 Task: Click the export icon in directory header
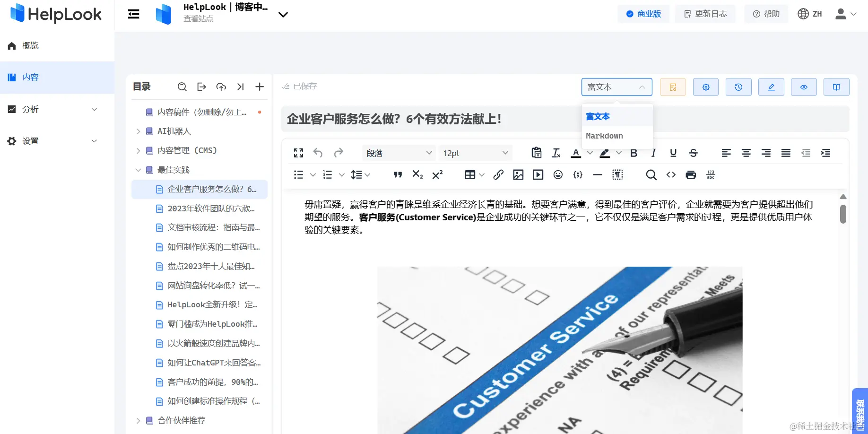click(202, 87)
